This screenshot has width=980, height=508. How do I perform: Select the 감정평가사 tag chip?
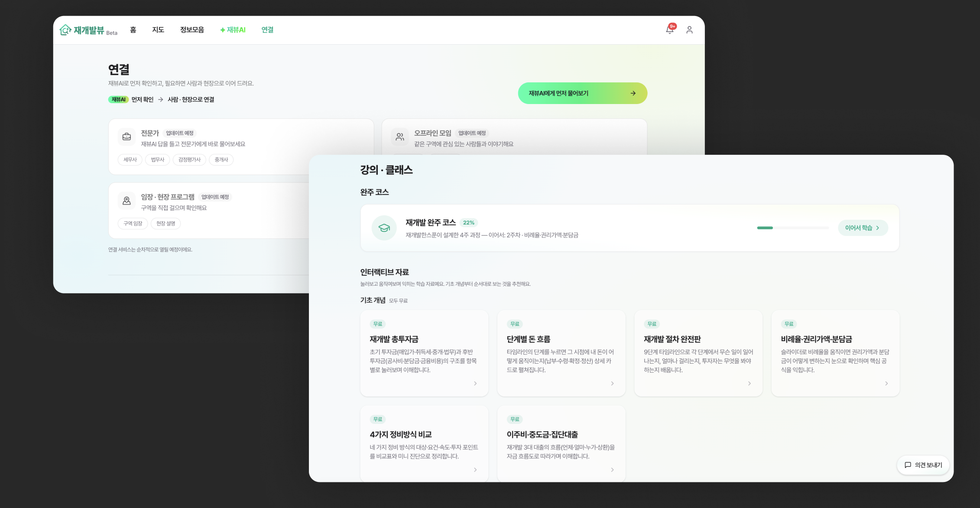click(x=189, y=160)
